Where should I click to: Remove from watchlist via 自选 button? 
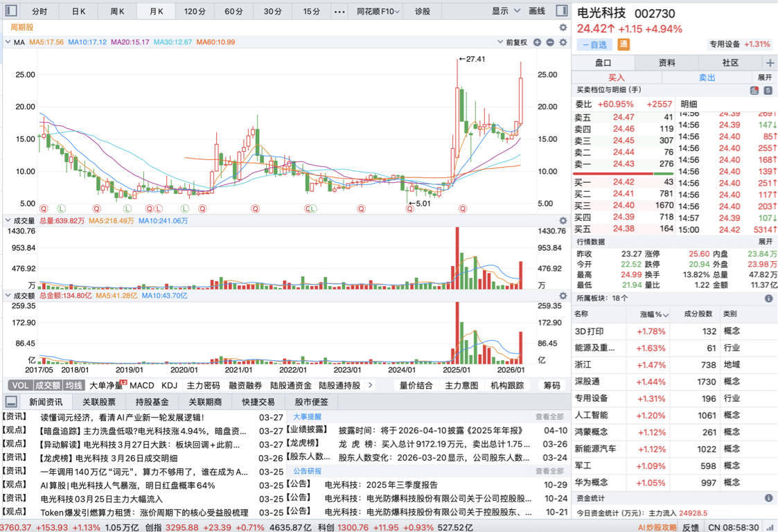[595, 44]
